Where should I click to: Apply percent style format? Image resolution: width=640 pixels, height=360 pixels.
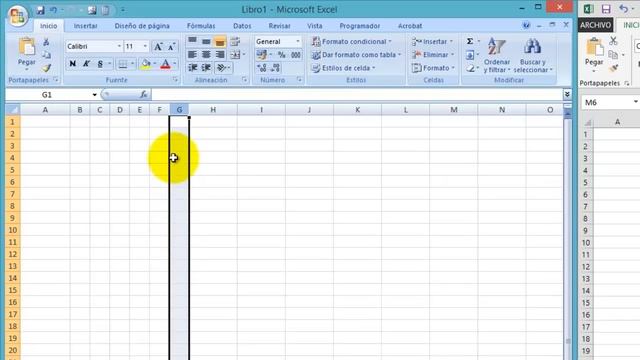click(x=282, y=55)
